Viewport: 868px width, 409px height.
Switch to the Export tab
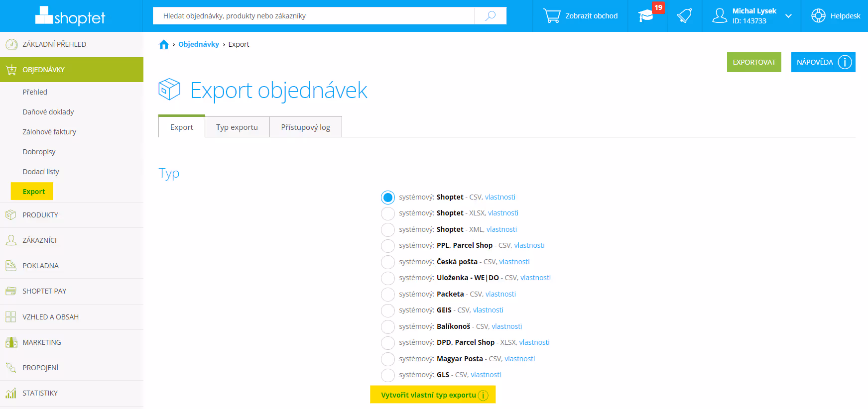pos(182,127)
